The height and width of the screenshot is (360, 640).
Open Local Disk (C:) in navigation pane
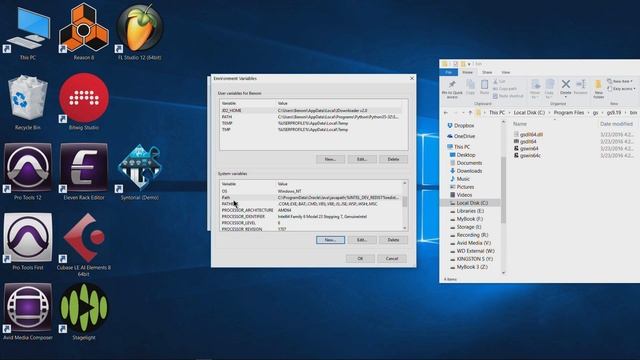(x=469, y=203)
